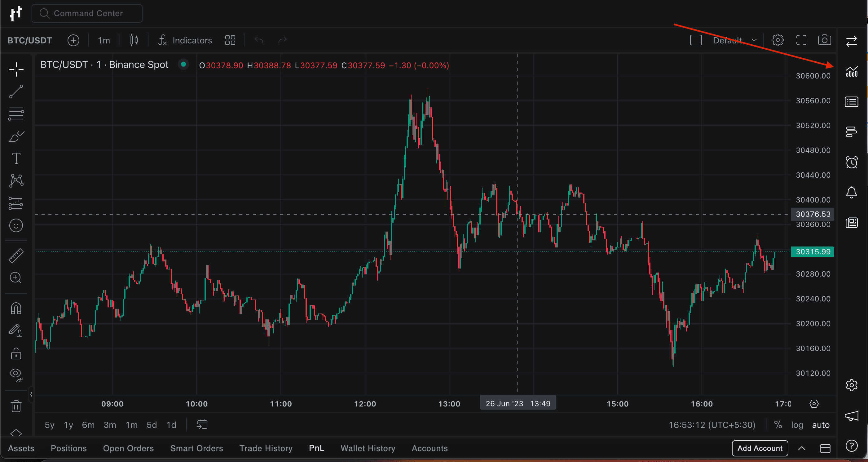Open the layout grid selector
This screenshot has width=868, height=462.
tap(230, 41)
